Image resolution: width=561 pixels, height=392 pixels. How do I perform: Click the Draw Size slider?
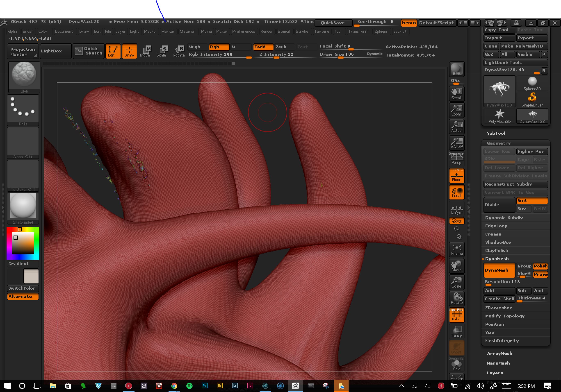[351, 55]
